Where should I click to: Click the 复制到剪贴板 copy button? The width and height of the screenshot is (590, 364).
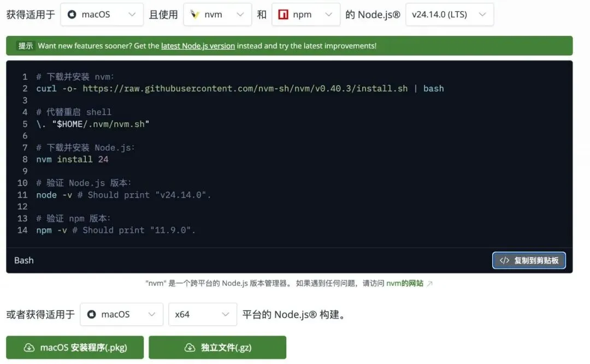coord(529,260)
